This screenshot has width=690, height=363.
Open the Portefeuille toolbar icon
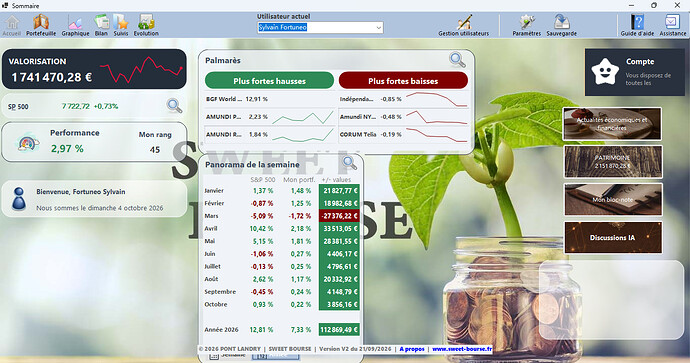click(x=41, y=26)
